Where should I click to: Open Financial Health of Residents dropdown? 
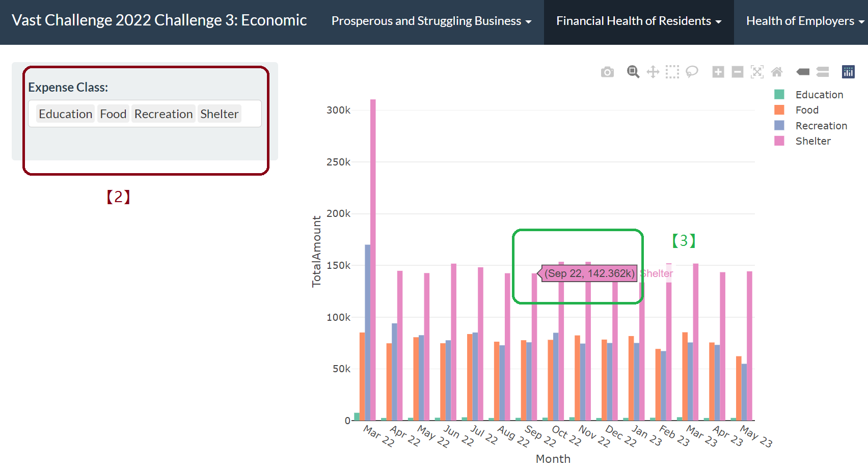(x=638, y=21)
